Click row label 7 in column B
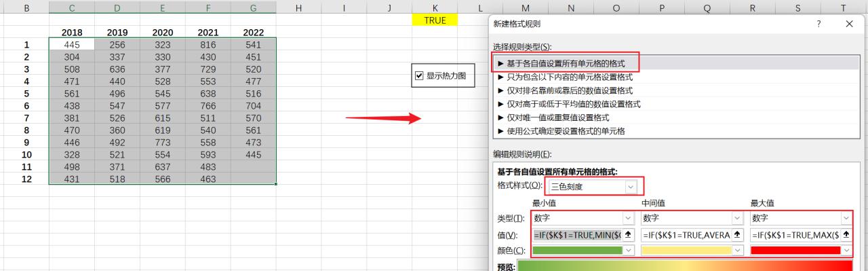 [26, 118]
